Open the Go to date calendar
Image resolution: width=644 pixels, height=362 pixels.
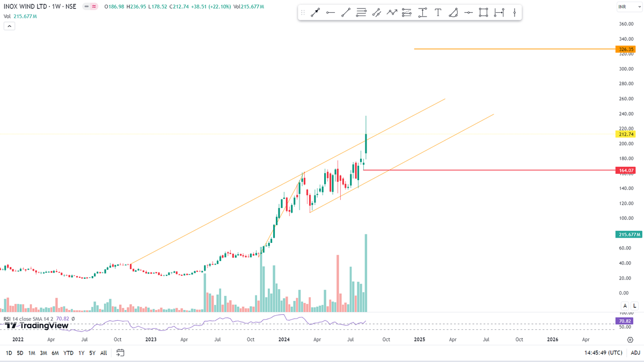coord(120,353)
